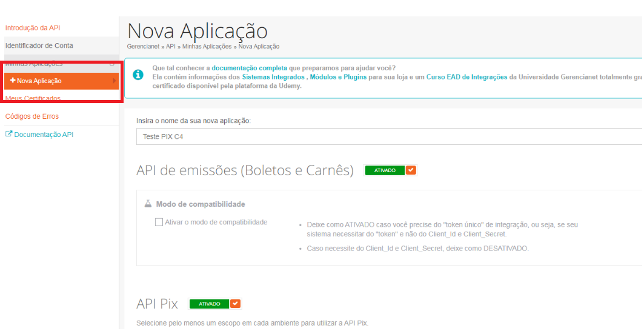Follow the Sistemas Integrados link
Image resolution: width=644 pixels, height=331 pixels.
click(273, 78)
